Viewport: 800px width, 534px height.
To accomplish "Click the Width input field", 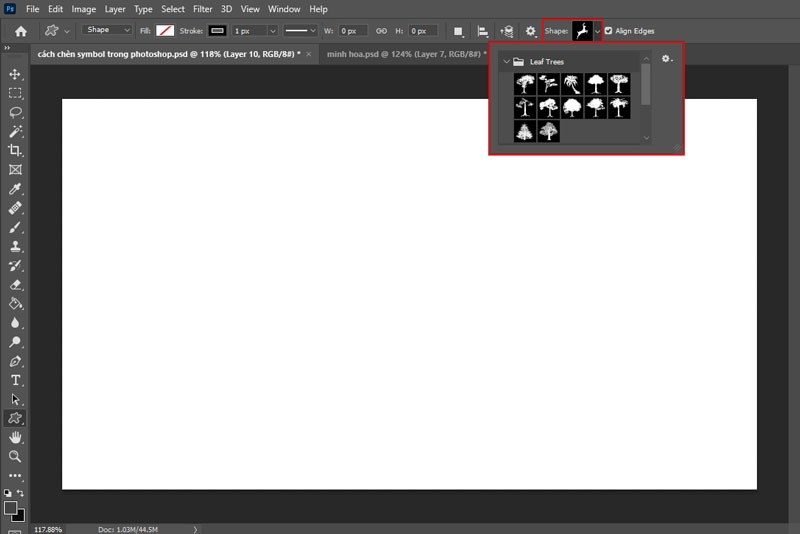I will click(x=352, y=31).
